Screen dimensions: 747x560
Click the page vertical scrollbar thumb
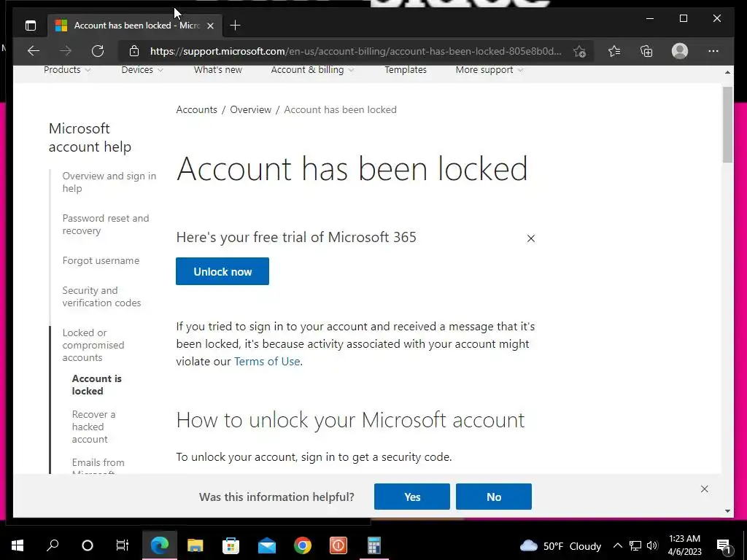point(727,125)
